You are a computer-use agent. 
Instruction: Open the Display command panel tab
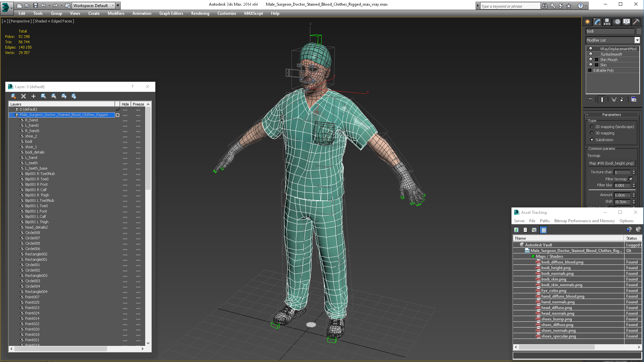[627, 22]
